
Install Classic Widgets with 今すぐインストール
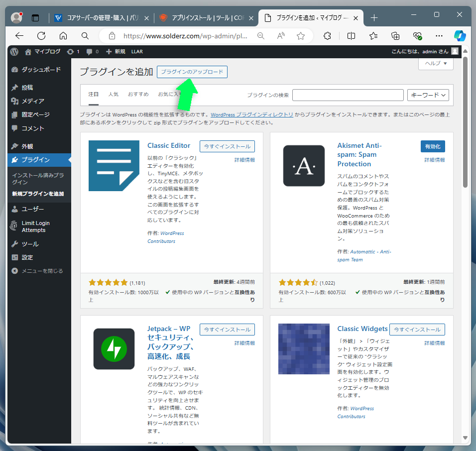point(417,330)
